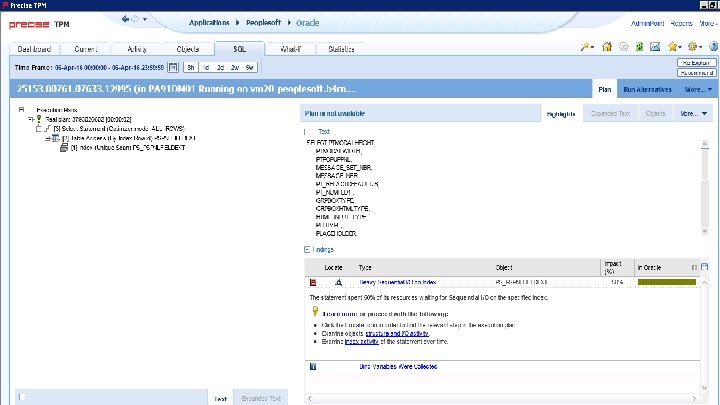
Task: Open the Reports link
Action: [681, 23]
